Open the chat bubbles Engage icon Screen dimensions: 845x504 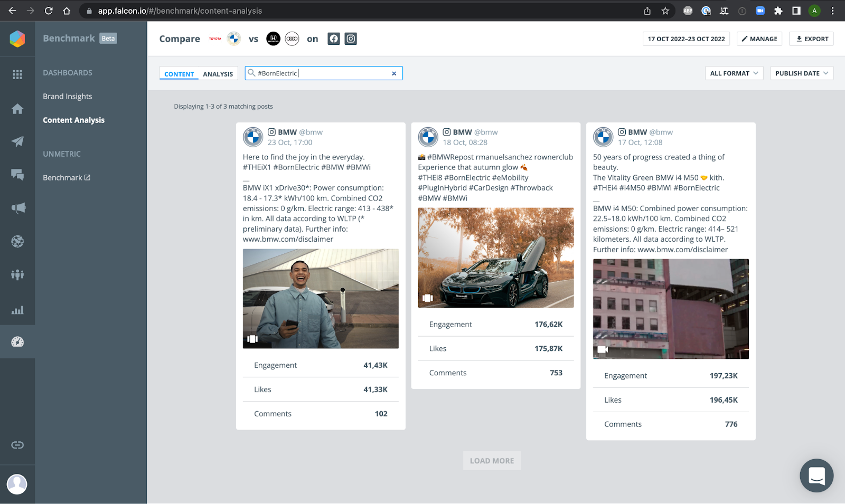(x=17, y=175)
